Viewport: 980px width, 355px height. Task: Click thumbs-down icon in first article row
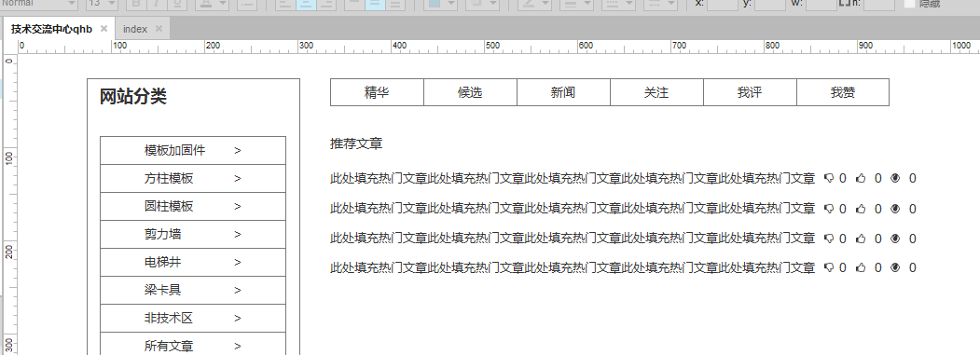coord(829,179)
